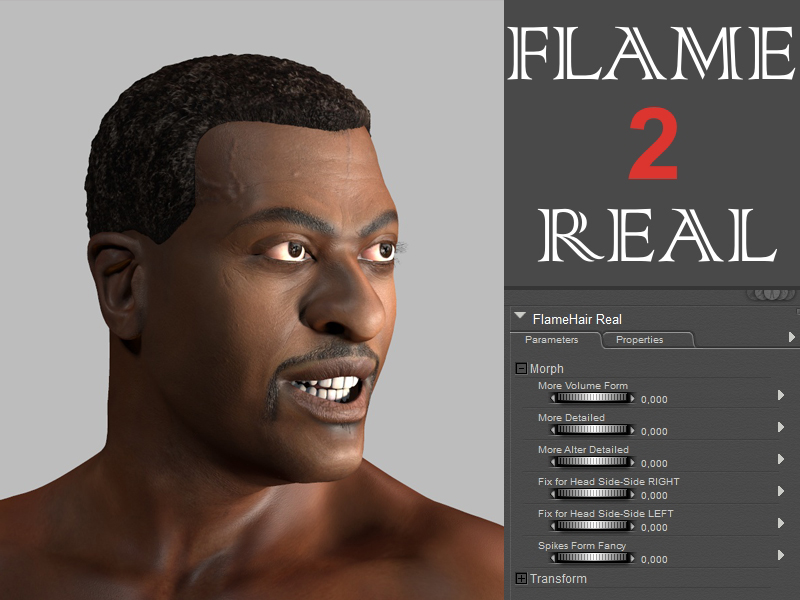Click the FlameHair Real object name
Screen dimensions: 800x600
[x=577, y=319]
